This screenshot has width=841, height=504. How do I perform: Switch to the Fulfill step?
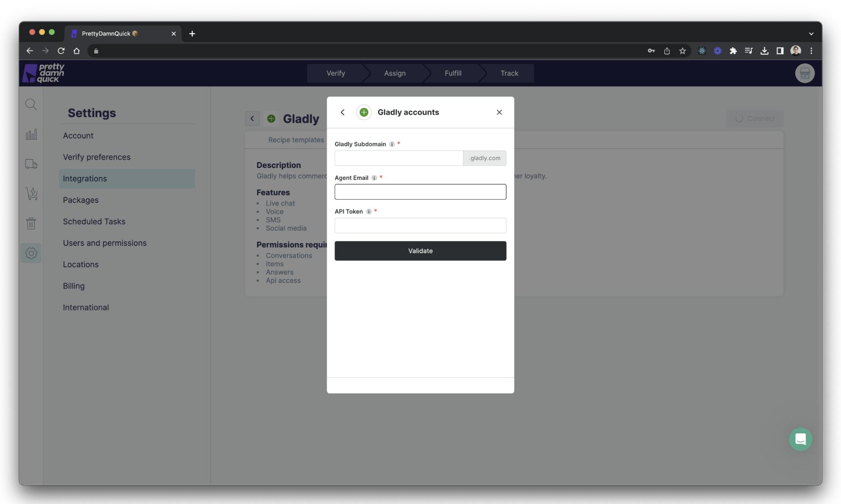[453, 73]
